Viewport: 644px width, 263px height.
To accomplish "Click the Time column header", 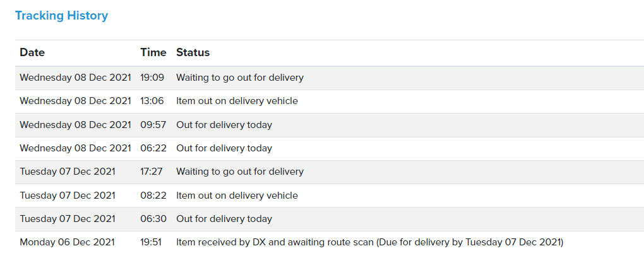I will point(153,52).
